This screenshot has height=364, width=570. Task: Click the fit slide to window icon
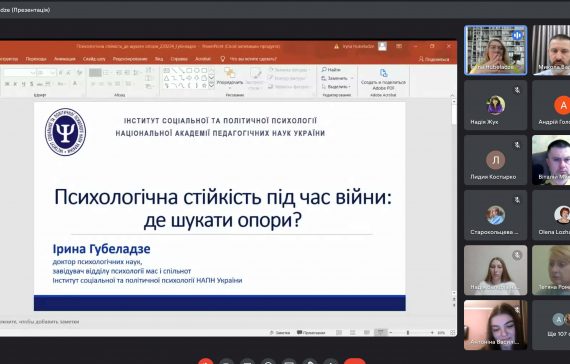tap(452, 332)
